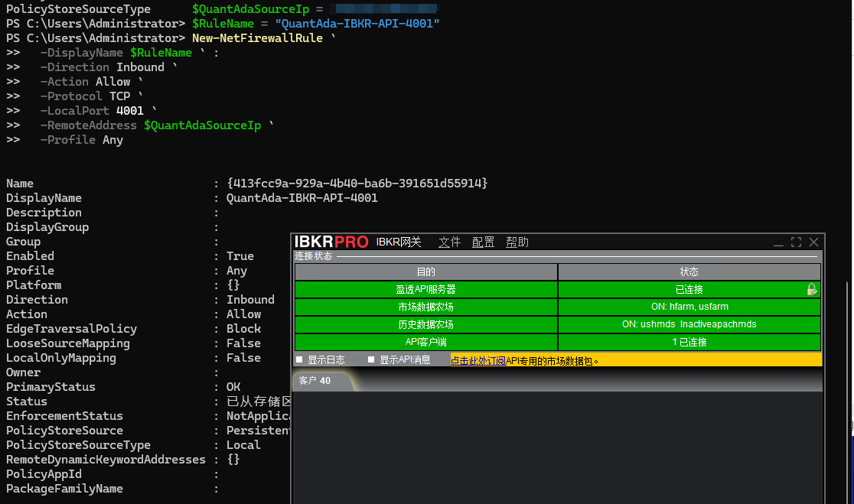
Task: Click the PrimaryStatus value OK
Action: click(233, 387)
